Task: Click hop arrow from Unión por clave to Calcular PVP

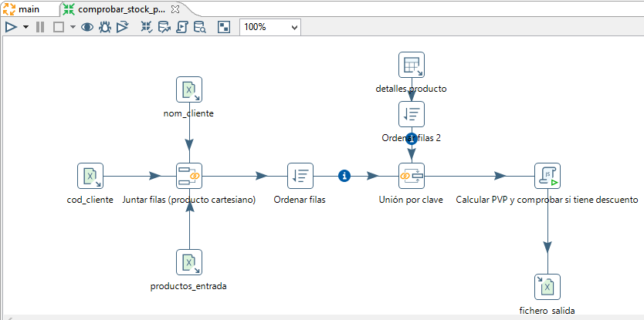Action: pos(500,176)
